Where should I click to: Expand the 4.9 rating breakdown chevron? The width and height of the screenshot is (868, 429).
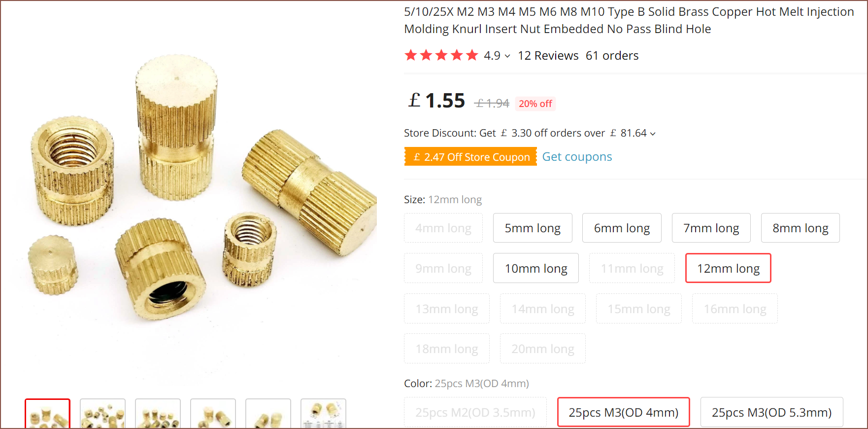pos(507,56)
